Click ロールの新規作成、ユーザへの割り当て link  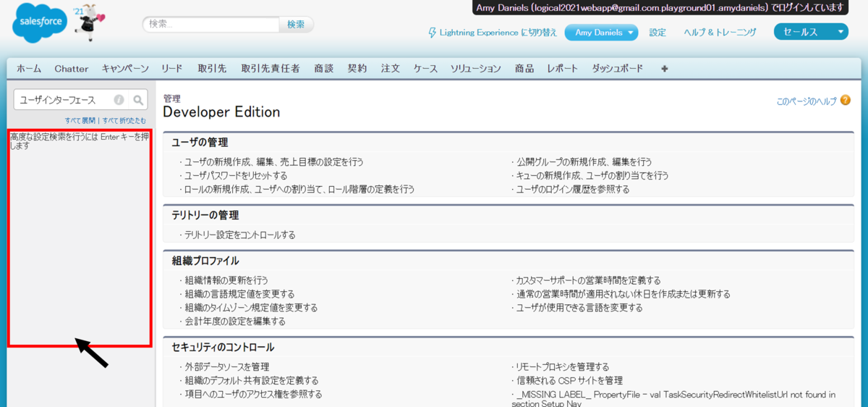(299, 189)
